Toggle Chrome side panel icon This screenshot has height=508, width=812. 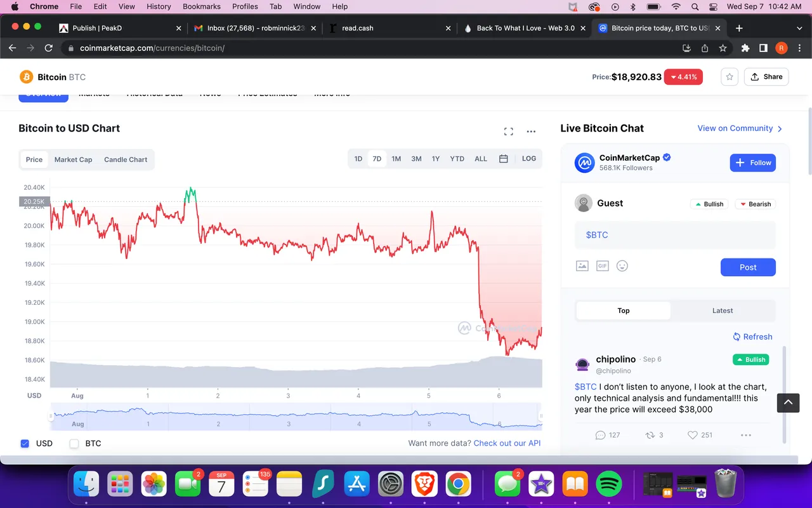pos(763,48)
